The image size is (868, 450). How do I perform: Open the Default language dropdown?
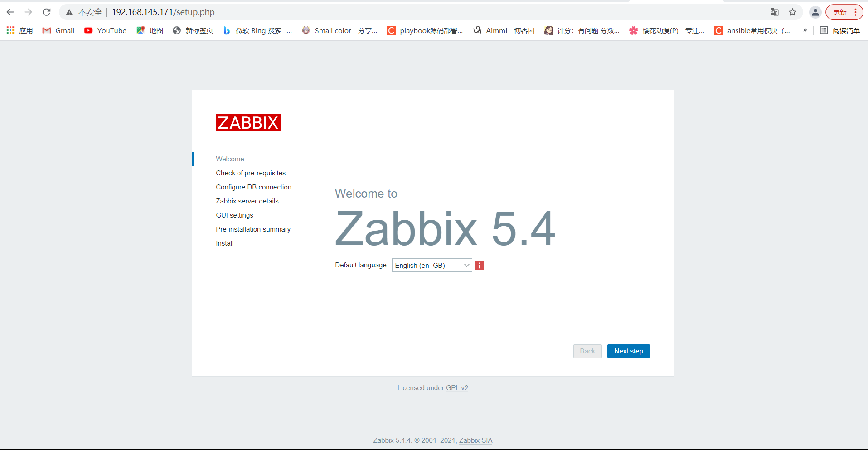click(x=432, y=266)
